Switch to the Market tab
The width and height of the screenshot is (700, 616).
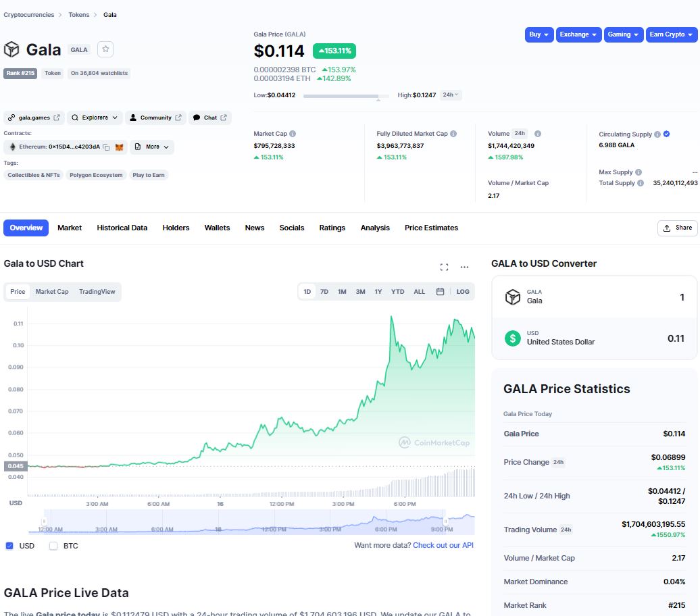[70, 228]
